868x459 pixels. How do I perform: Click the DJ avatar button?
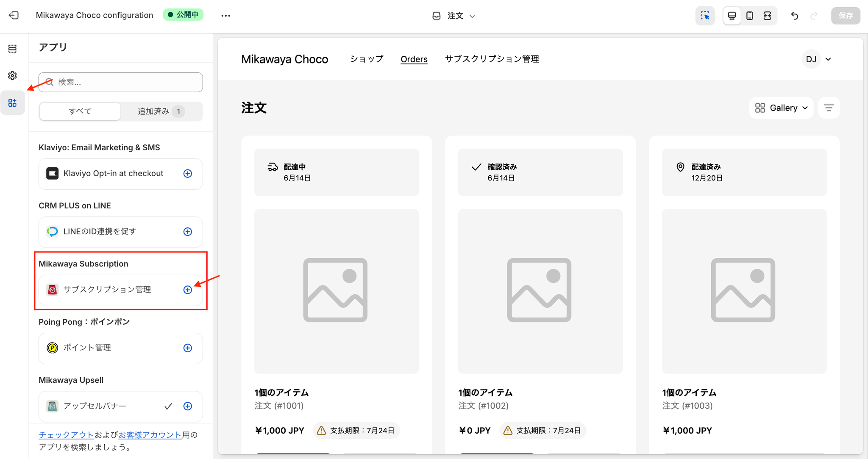click(x=811, y=59)
